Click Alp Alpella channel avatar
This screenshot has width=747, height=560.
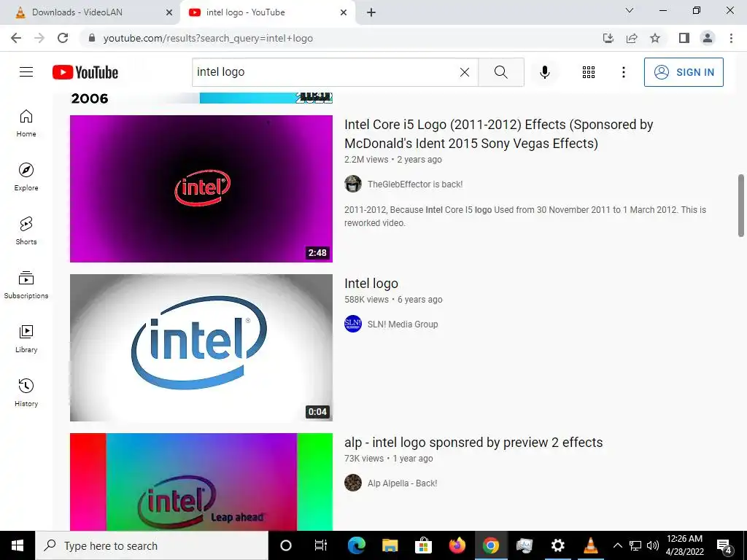tap(353, 483)
